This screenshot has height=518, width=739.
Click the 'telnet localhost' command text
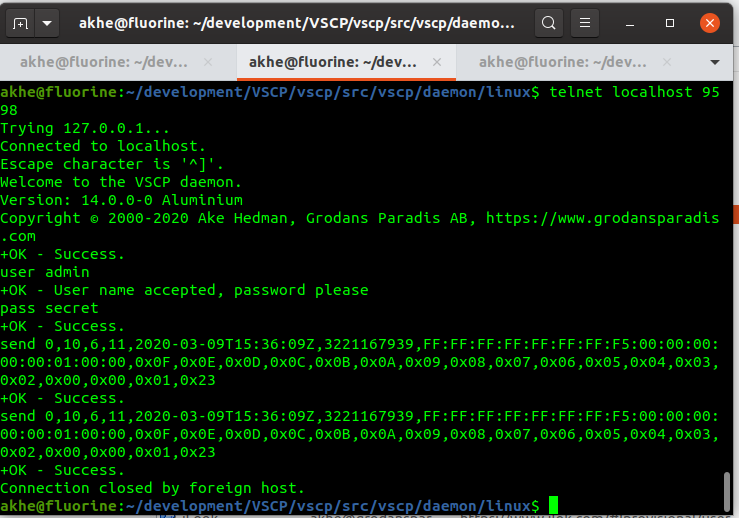[x=621, y=92]
